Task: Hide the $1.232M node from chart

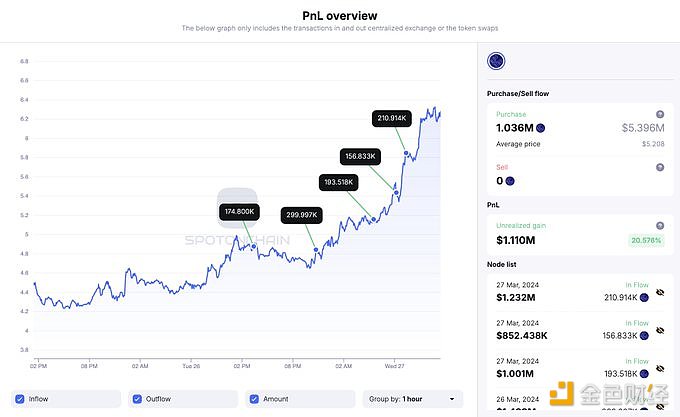Action: [x=660, y=295]
